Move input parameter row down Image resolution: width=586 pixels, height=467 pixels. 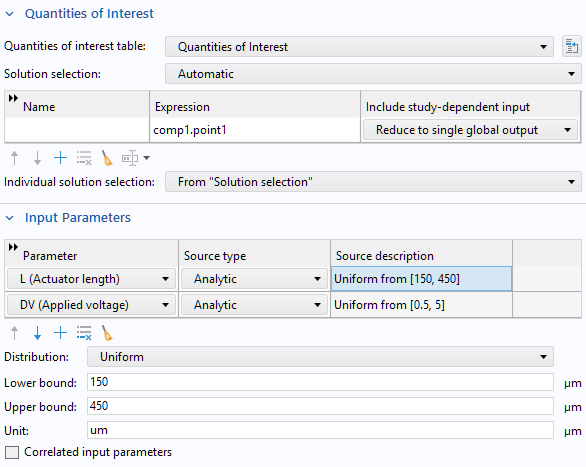[x=37, y=333]
